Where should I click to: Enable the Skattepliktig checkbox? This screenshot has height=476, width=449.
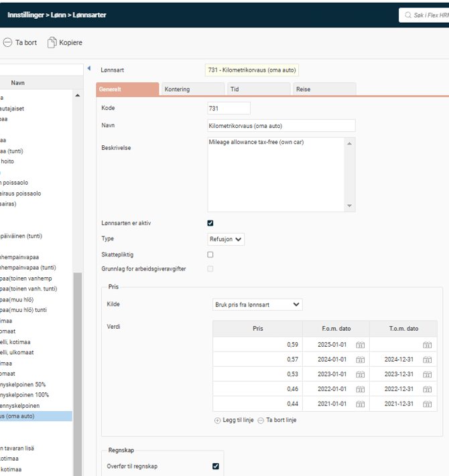(x=210, y=254)
